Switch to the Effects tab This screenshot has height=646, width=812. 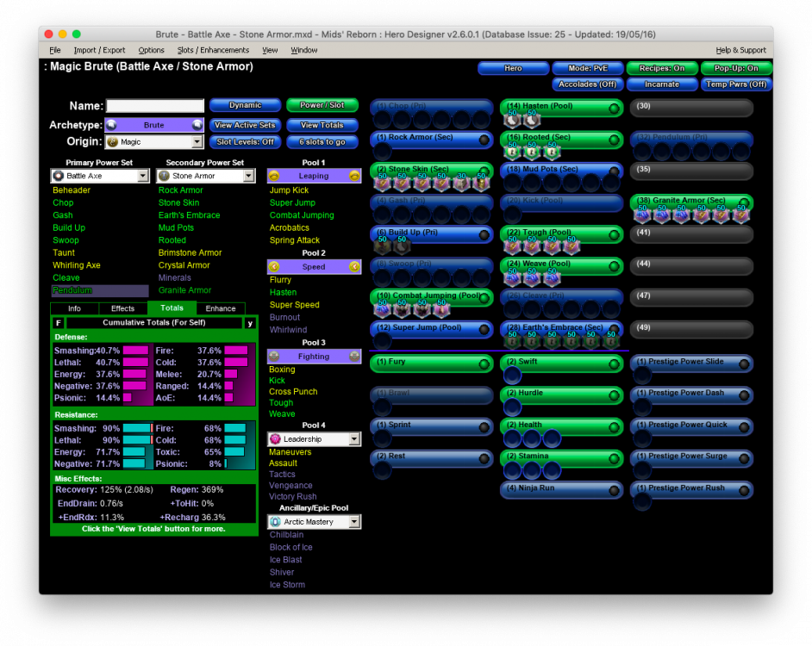(x=122, y=308)
